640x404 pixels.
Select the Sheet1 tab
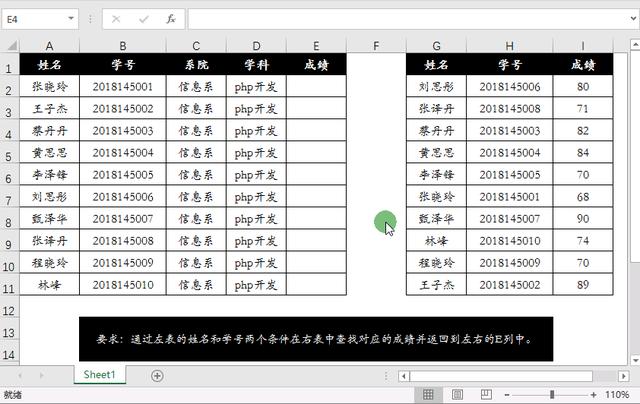(x=100, y=375)
